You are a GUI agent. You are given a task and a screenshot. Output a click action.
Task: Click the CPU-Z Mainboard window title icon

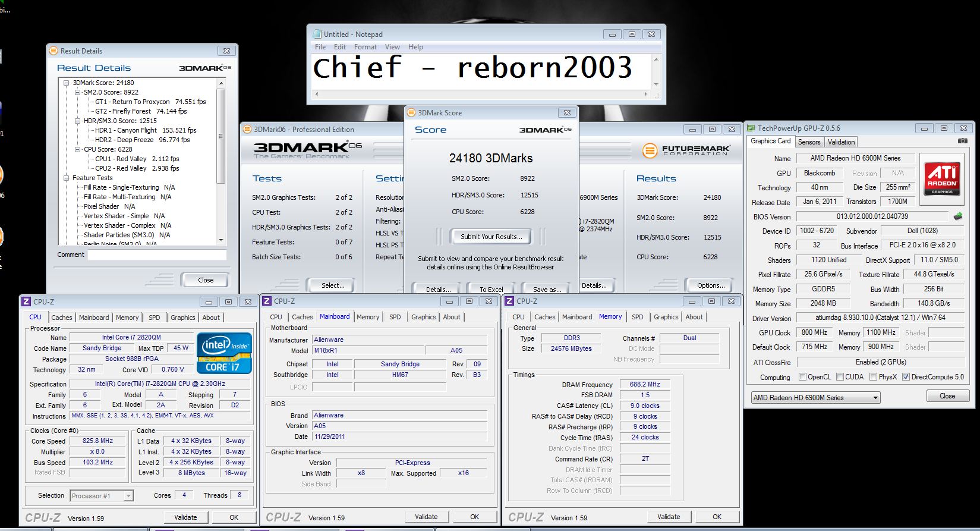pos(267,301)
